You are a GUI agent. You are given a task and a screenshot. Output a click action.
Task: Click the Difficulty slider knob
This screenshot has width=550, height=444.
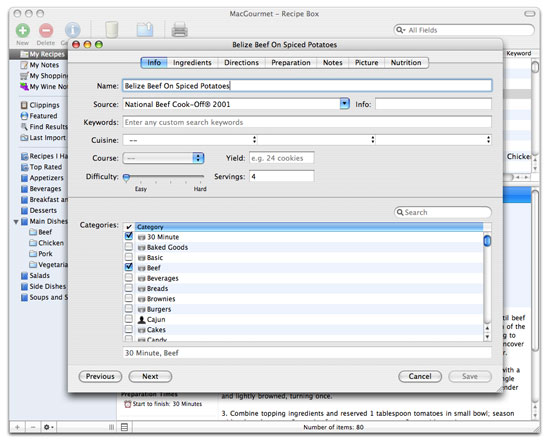[x=127, y=177]
